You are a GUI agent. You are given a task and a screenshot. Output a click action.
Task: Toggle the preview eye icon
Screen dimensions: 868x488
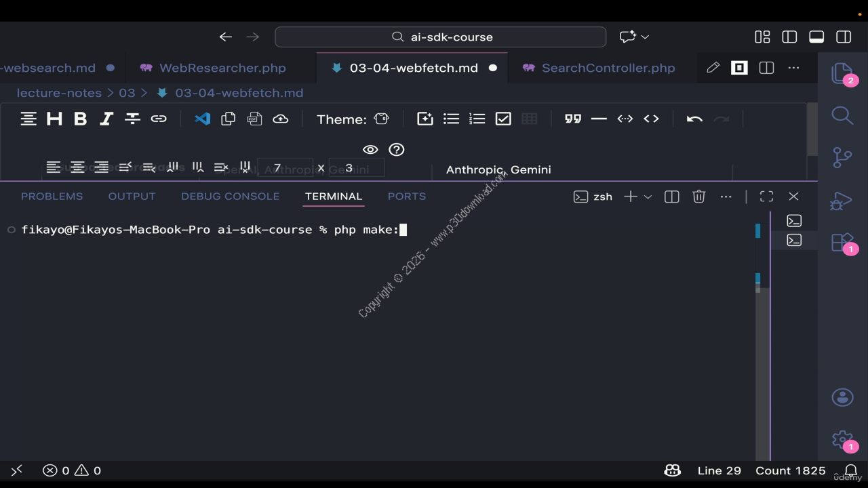click(370, 150)
